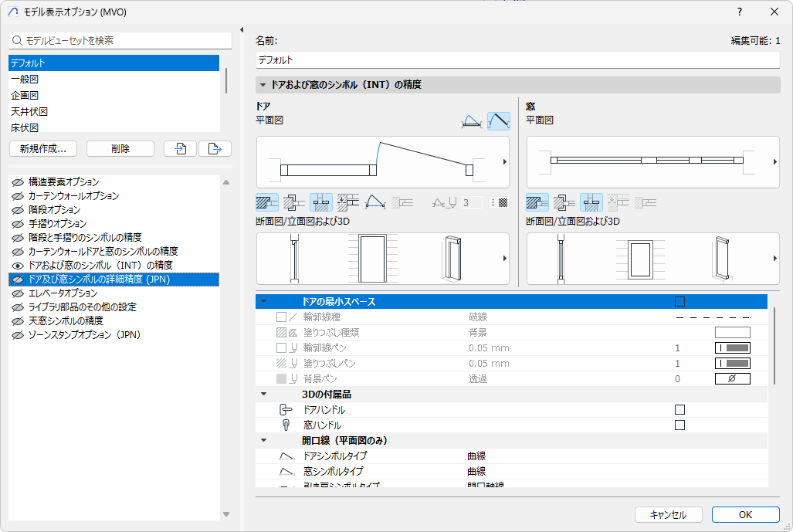Open door section/elevation preview flyout arrow
This screenshot has height=532, width=793.
pyautogui.click(x=504, y=259)
